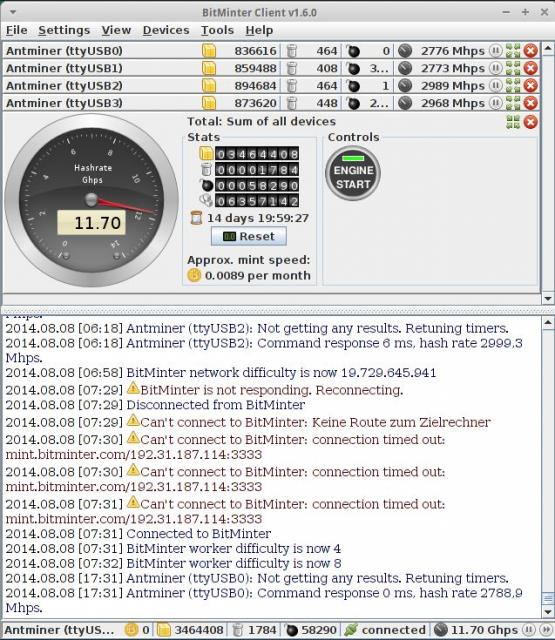Click status bar 58290 bomb icon
The image size is (555, 640).
point(291,630)
